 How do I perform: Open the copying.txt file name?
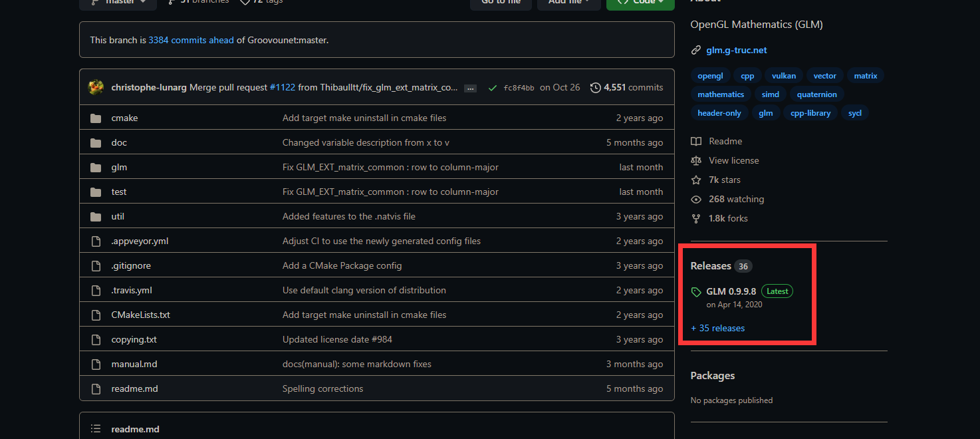tap(134, 339)
